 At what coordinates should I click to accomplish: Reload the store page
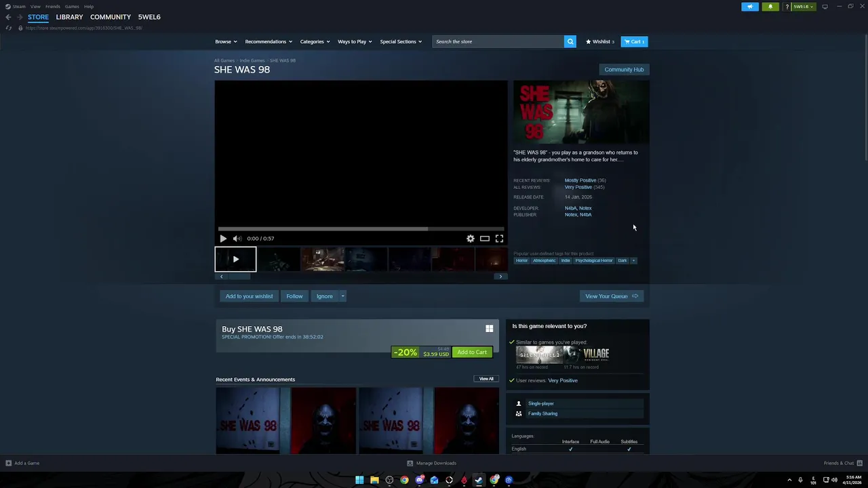coord(8,28)
